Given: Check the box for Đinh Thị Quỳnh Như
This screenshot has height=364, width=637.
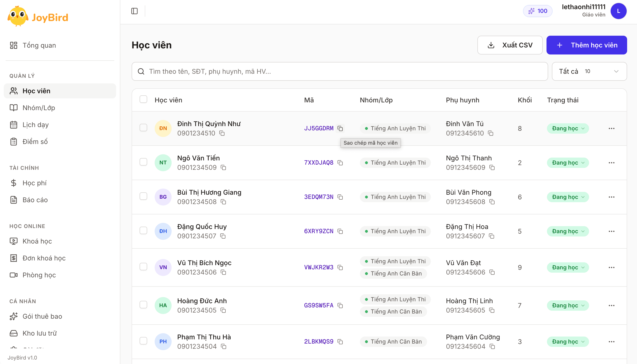Looking at the screenshot, I should click(143, 128).
